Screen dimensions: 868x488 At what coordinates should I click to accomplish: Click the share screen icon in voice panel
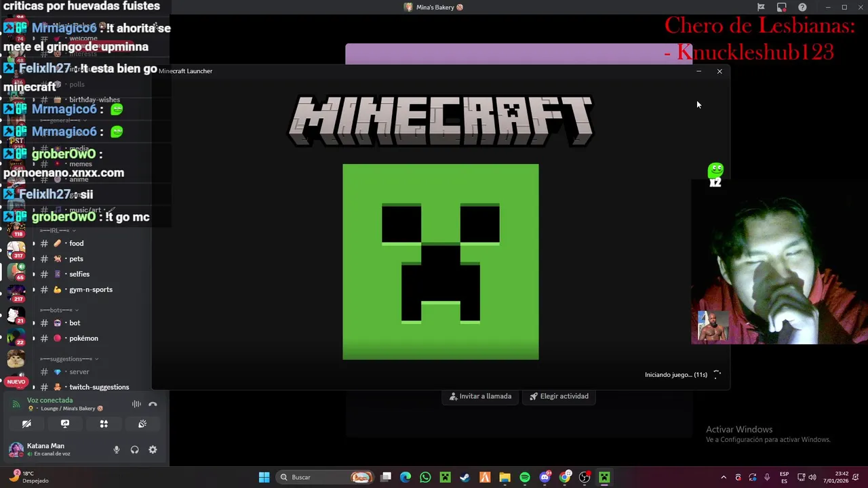(x=65, y=424)
